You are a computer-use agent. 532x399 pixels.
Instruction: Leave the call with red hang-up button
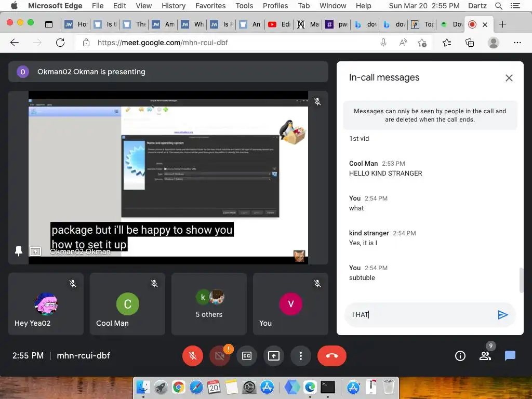point(332,355)
